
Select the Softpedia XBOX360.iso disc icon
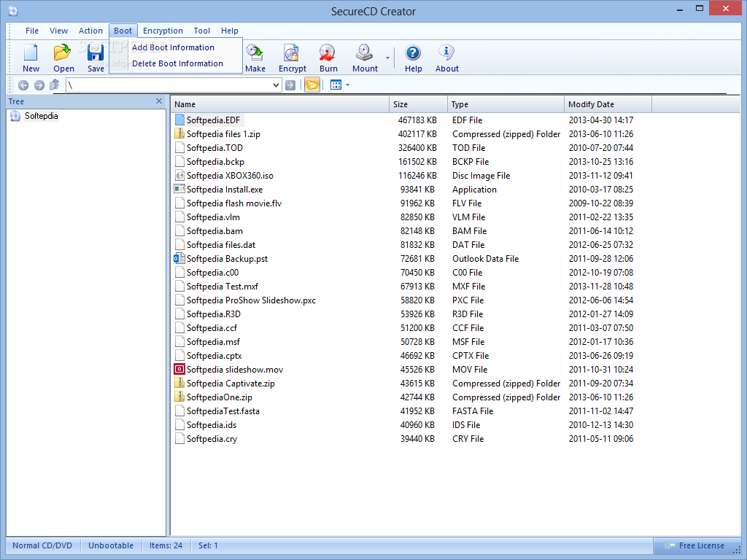tap(179, 175)
